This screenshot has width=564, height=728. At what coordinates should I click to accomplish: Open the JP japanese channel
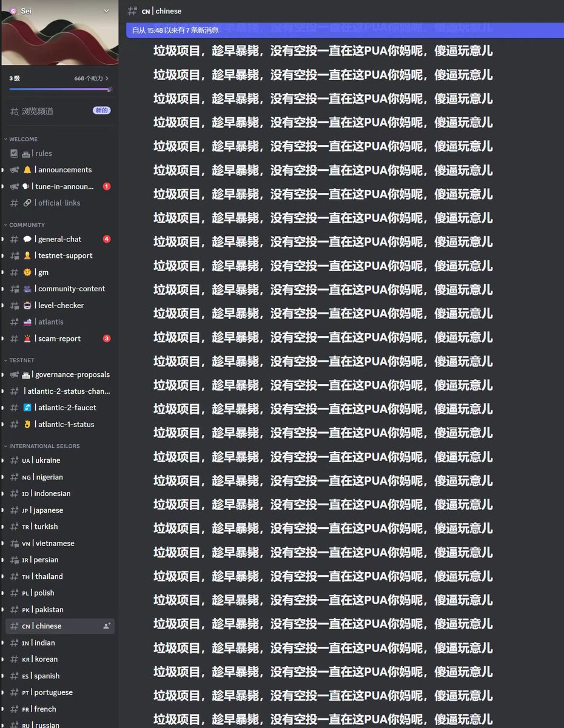[59, 510]
